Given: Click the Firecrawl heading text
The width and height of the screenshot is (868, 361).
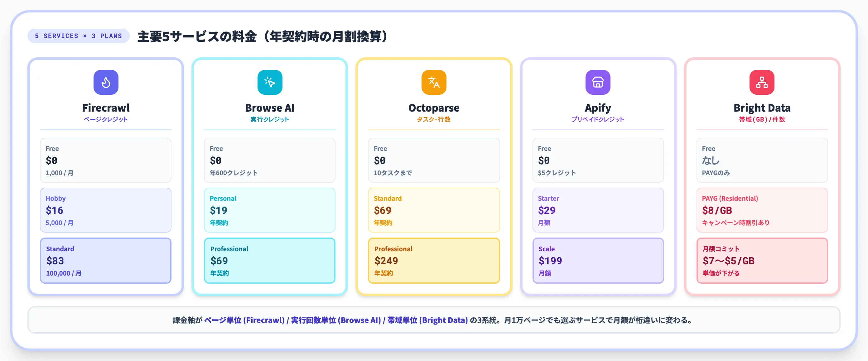Looking at the screenshot, I should (106, 108).
